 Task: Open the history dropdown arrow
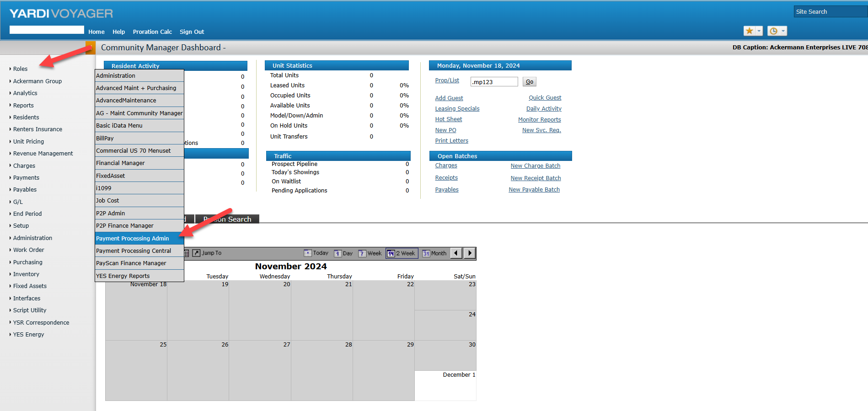click(x=783, y=31)
